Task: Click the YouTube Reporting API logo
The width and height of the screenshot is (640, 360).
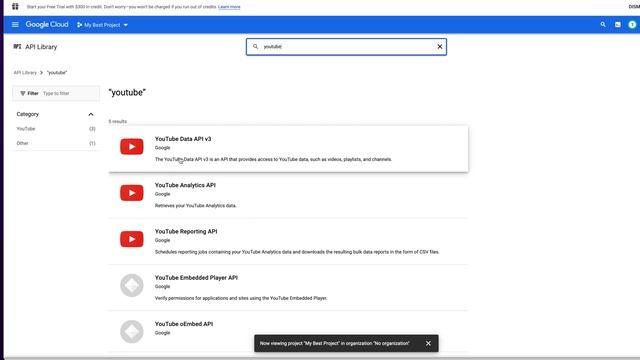Action: point(131,239)
